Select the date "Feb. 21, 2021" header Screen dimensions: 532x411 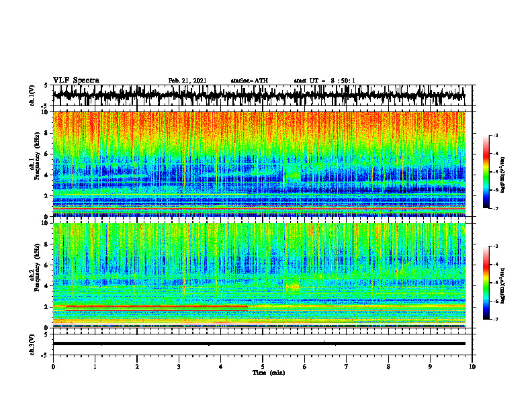coord(187,81)
